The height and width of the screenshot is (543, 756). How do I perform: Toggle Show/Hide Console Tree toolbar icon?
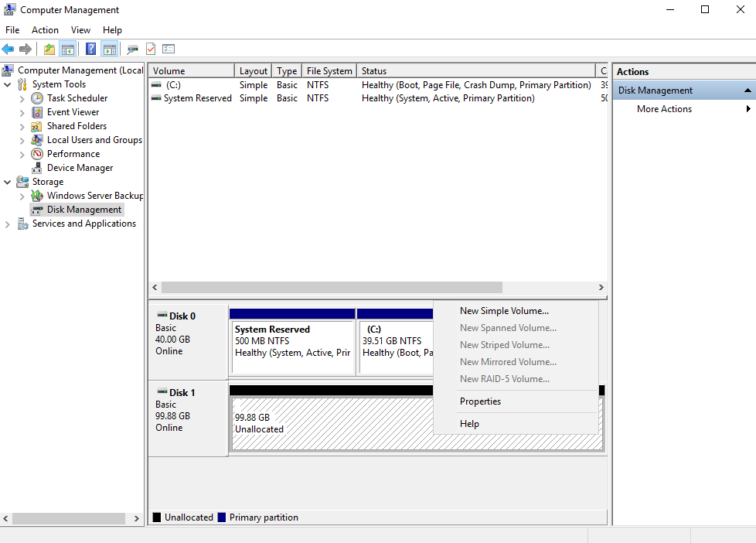pos(67,49)
